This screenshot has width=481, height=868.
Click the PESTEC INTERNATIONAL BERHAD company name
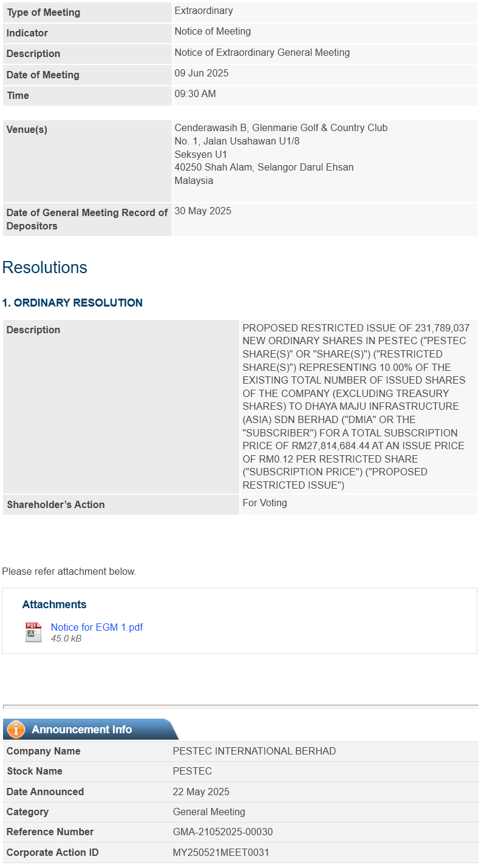[x=254, y=751]
